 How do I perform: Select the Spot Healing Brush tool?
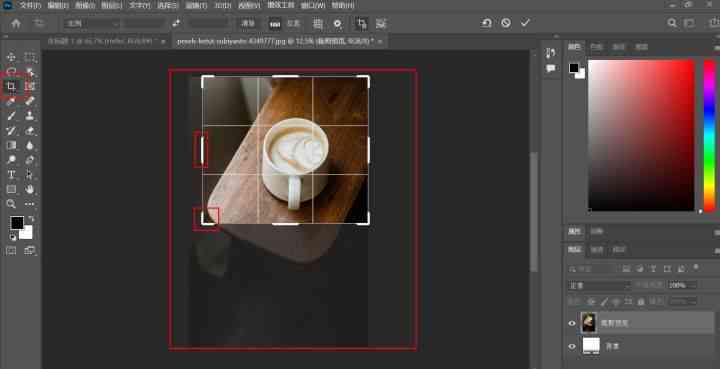(x=30, y=101)
